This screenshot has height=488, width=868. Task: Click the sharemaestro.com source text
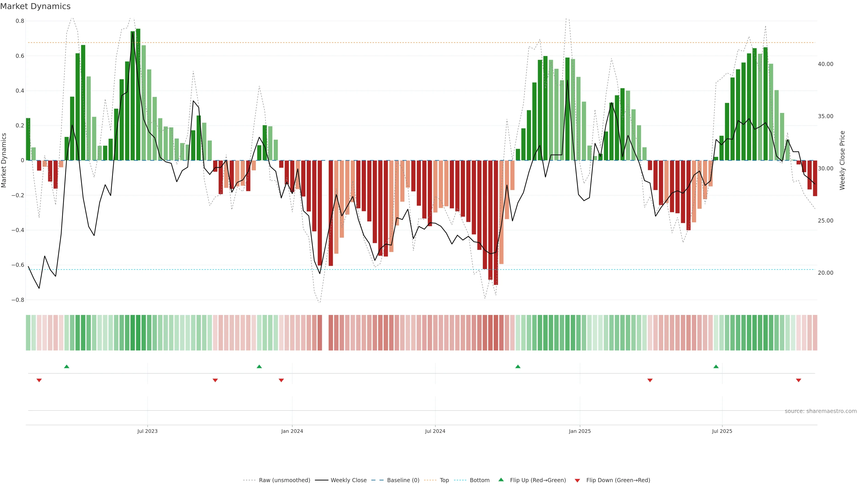(x=821, y=411)
